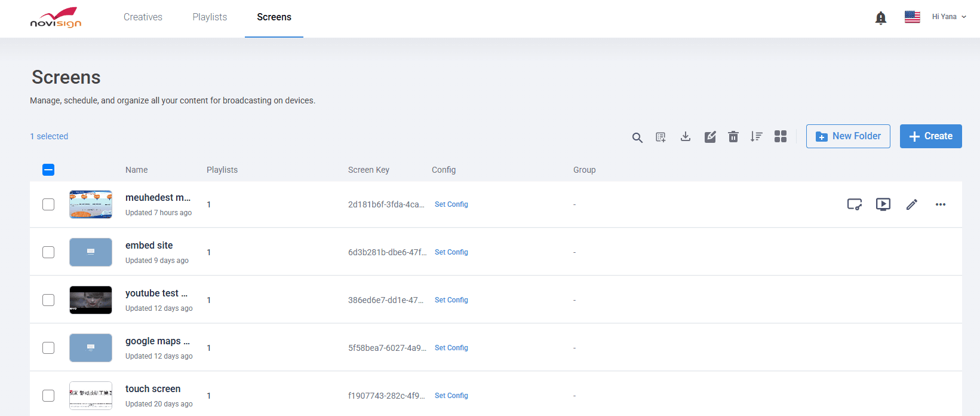Click Set Config for google maps screen
This screenshot has height=416, width=980.
451,348
